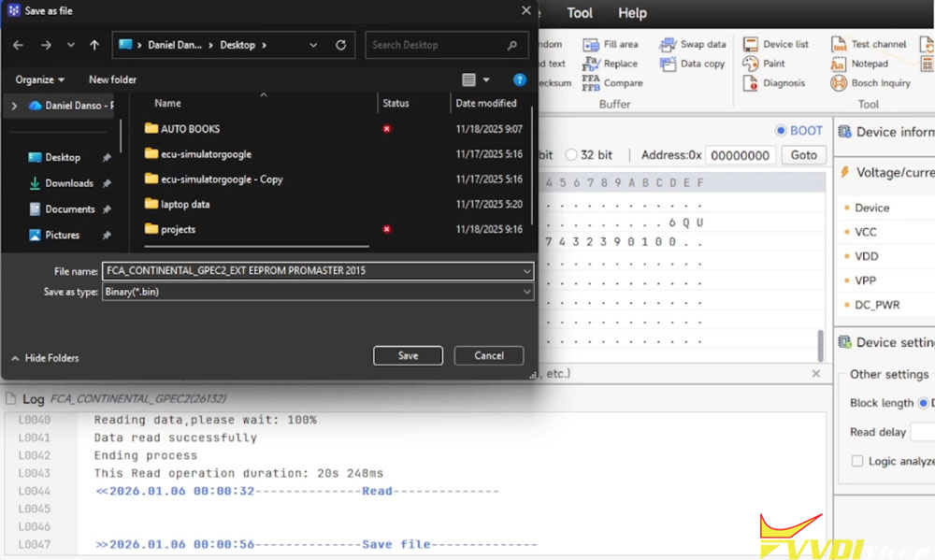Select the Swap data tool
This screenshot has height=560, width=935.
point(668,45)
